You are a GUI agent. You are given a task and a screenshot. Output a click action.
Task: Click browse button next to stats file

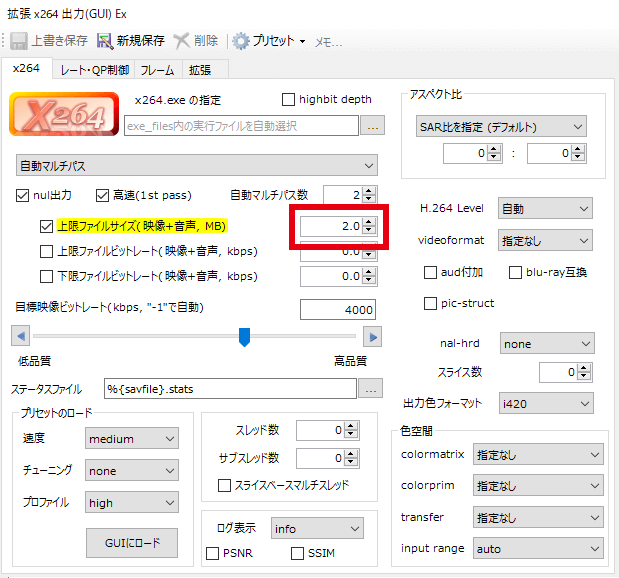371,388
